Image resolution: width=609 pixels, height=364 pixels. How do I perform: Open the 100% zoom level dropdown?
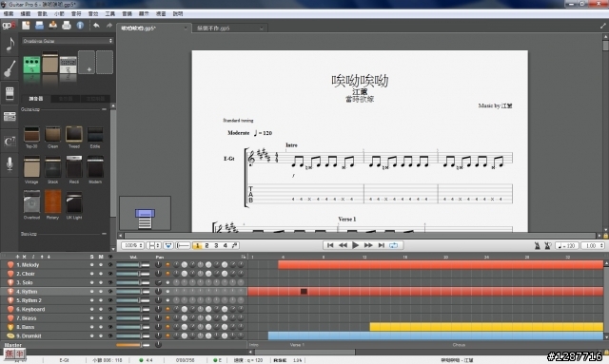coord(133,245)
